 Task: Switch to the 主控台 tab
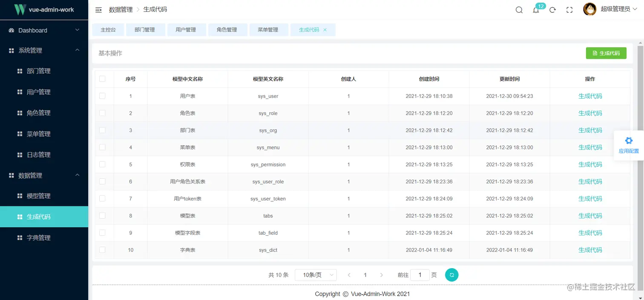(108, 30)
